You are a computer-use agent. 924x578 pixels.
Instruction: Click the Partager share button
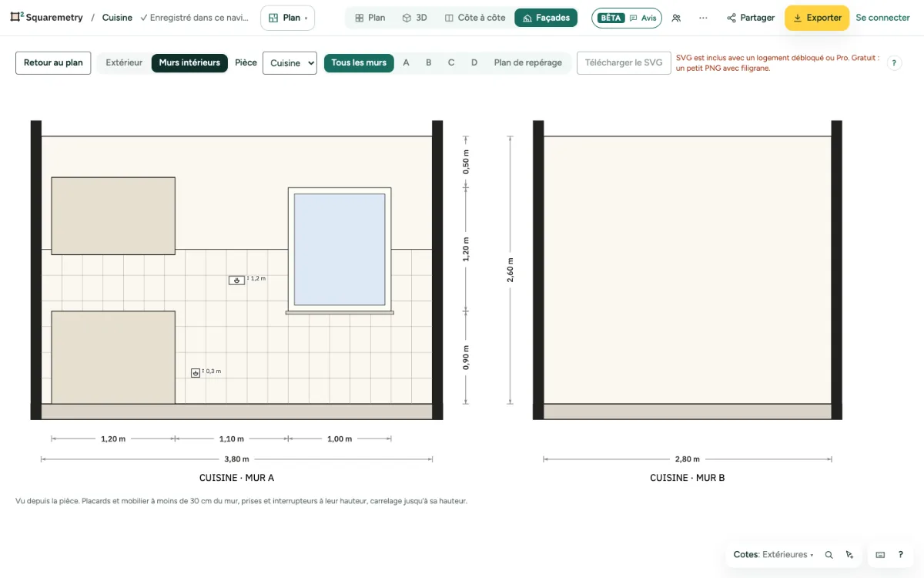tap(751, 18)
